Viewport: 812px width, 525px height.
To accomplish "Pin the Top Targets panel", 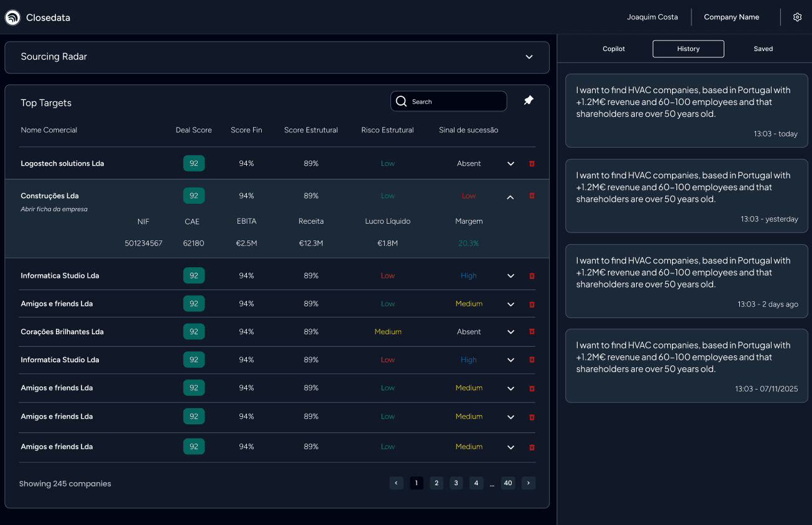I will click(528, 101).
